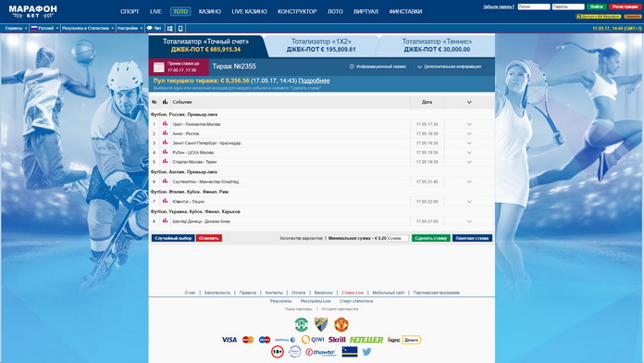Image resolution: width=644 pixels, height=363 pixels.
Task: Open the Настройки dropdown
Action: click(130, 29)
